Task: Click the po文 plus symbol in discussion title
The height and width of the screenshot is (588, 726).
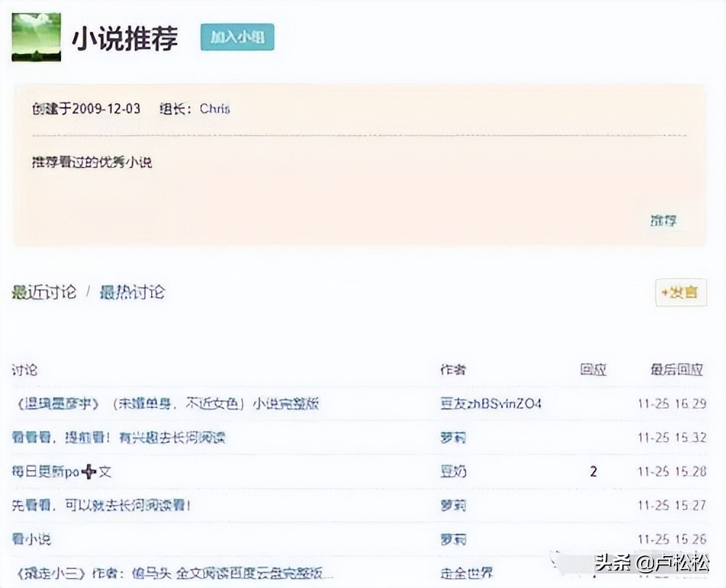Action: [87, 471]
